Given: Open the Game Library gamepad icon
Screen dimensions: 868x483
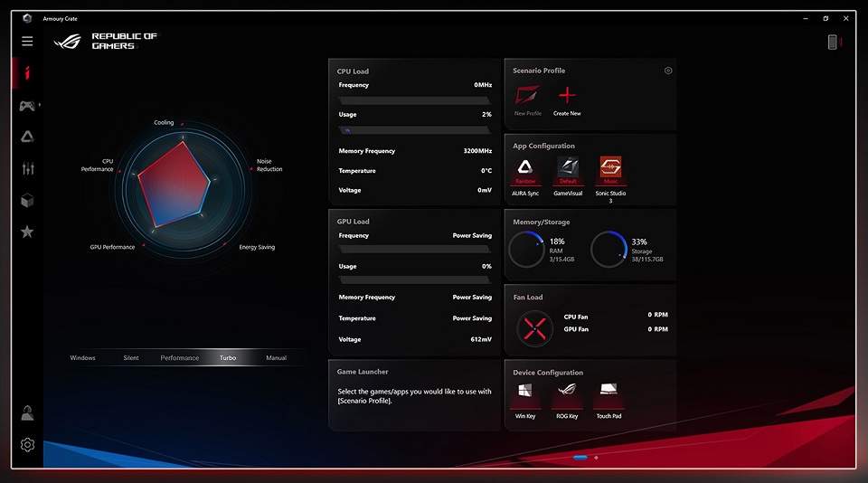Looking at the screenshot, I should pyautogui.click(x=27, y=105).
